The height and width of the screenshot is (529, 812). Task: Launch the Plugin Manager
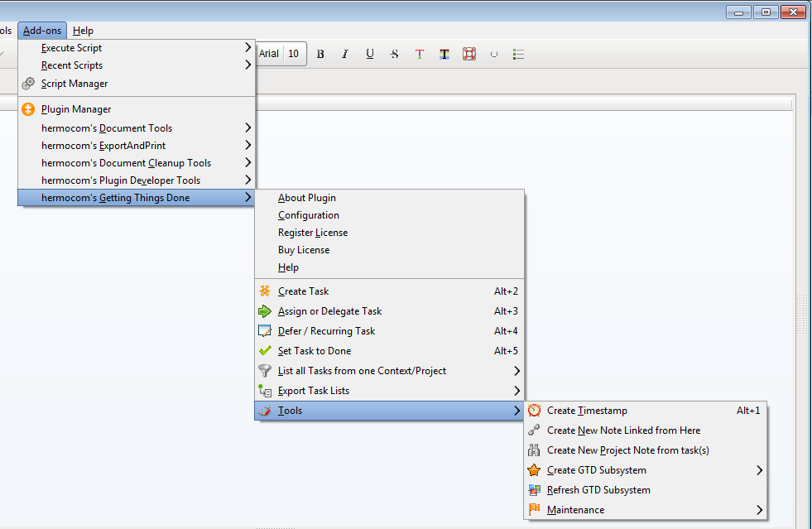(75, 109)
